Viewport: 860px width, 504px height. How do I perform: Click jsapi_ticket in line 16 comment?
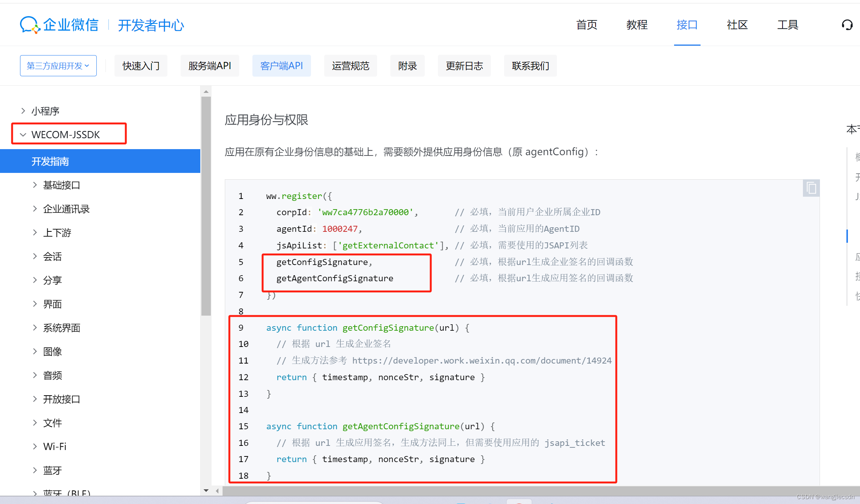[575, 443]
